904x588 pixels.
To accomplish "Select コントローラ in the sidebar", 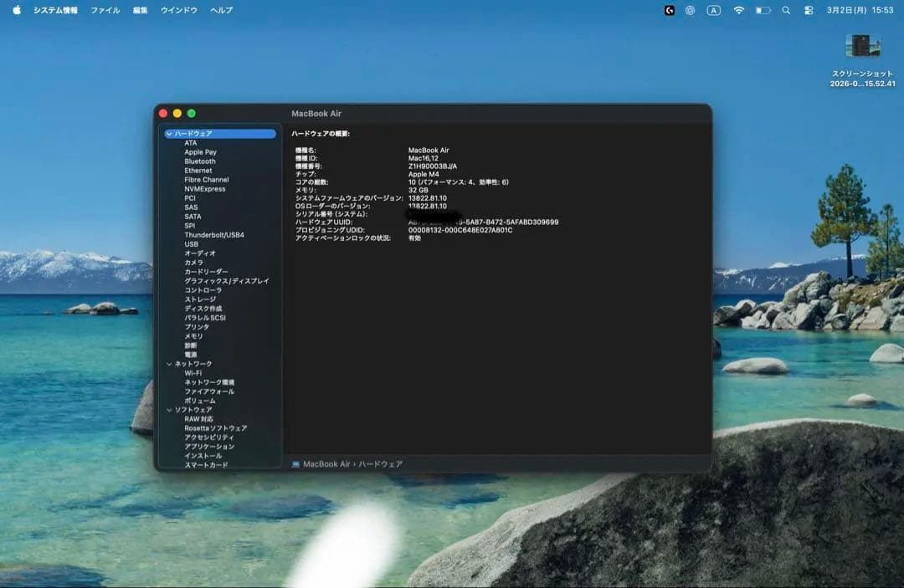I will tap(203, 290).
